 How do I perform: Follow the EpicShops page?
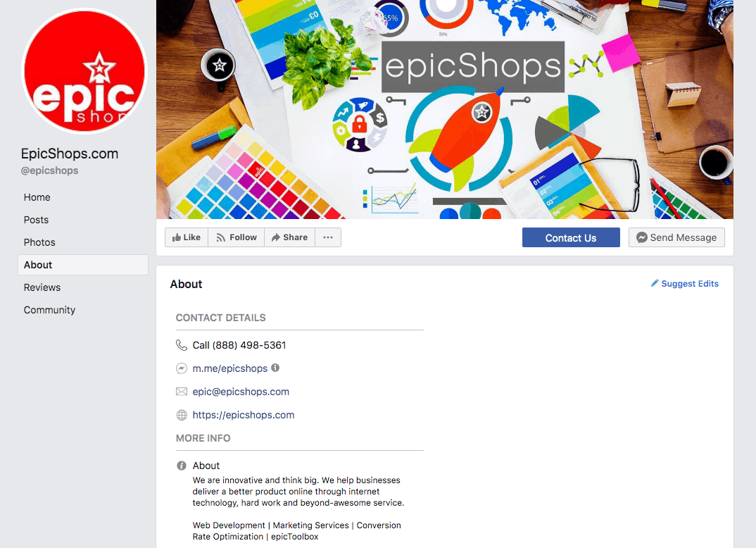237,237
